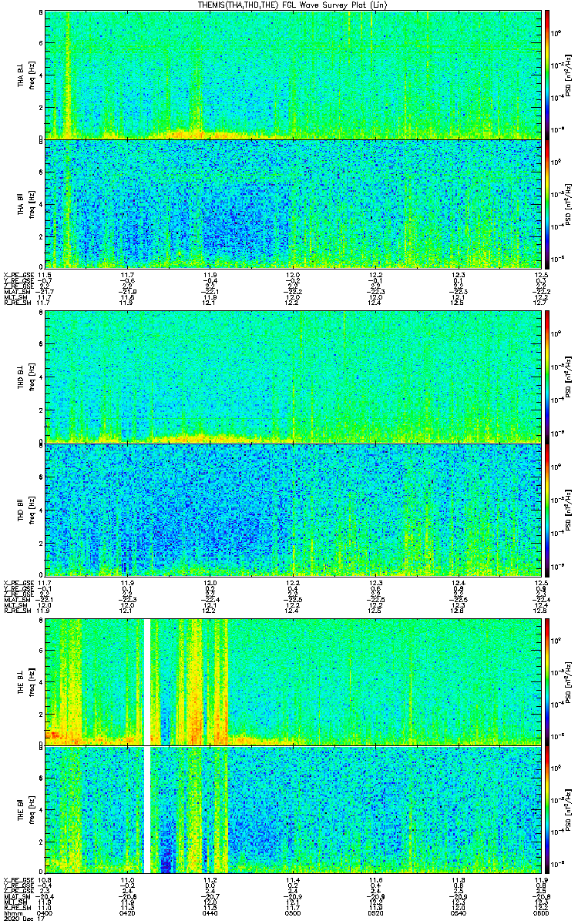Select the THA B-perpendicular spectrogram panel
Viewport: 578px width, 924px height.
pos(294,74)
